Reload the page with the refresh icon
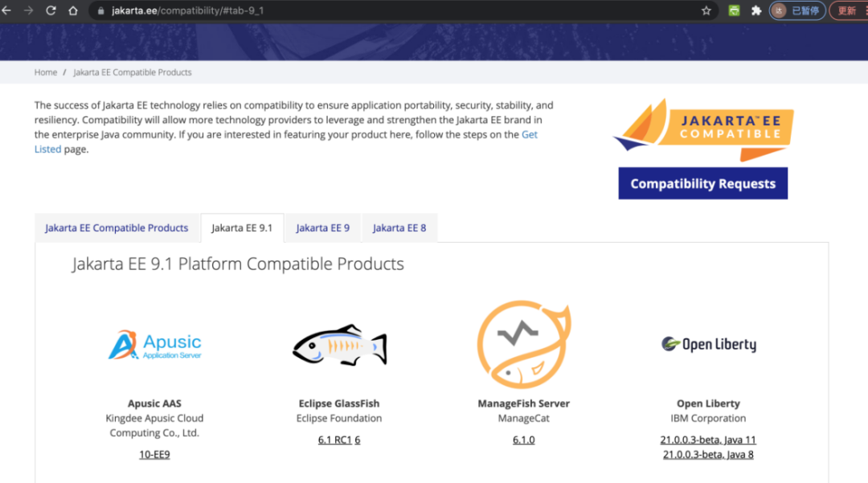The image size is (868, 483). pyautogui.click(x=51, y=11)
